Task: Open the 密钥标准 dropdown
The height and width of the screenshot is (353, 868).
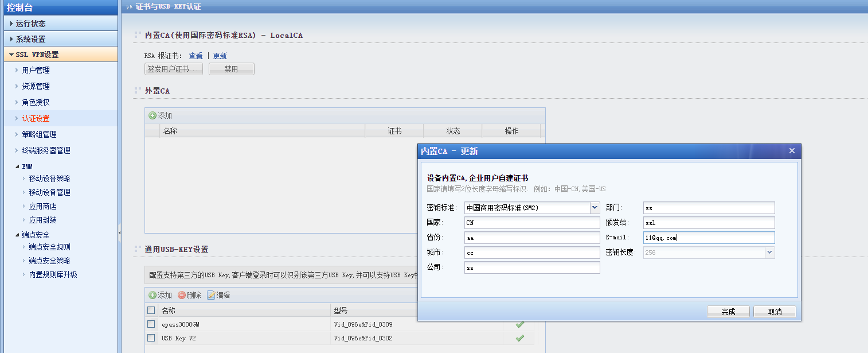Action: [x=595, y=208]
